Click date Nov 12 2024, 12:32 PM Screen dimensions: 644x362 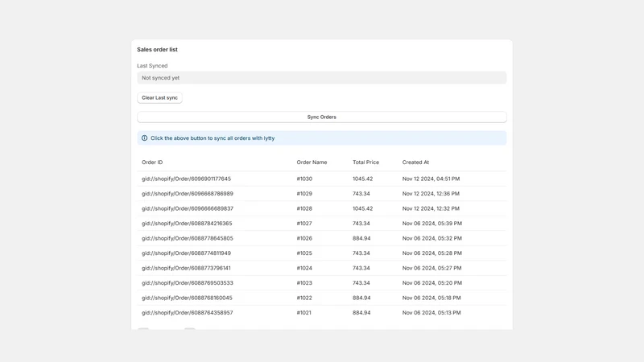click(431, 208)
